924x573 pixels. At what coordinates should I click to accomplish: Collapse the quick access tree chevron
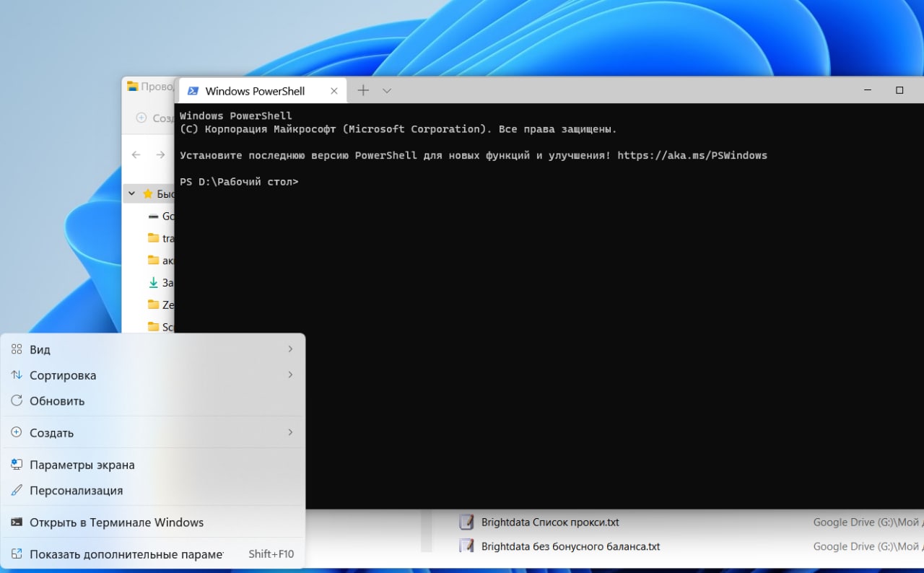[131, 193]
